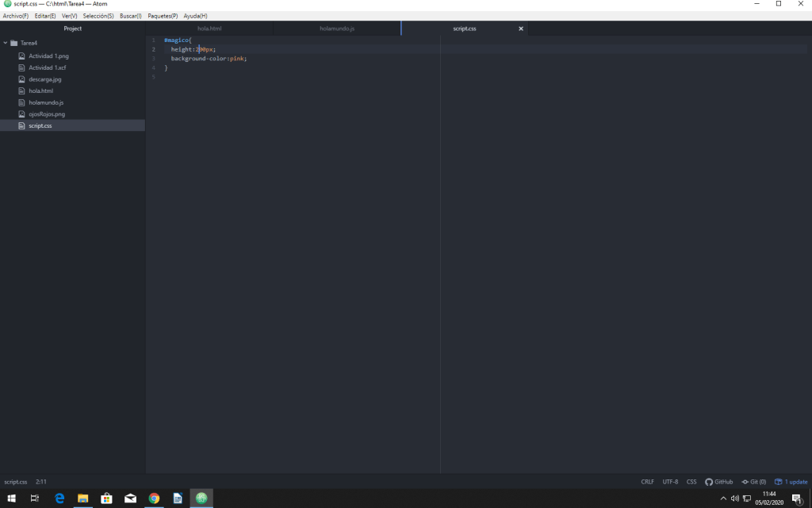Viewport: 812px width, 508px height.
Task: Switch to the hola.html tab
Action: [209, 29]
